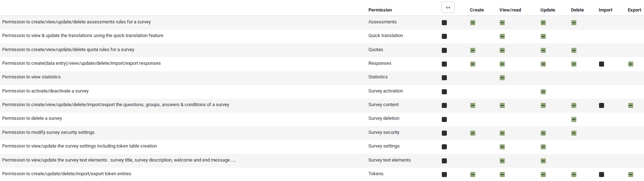Viewport: 644px width, 181px height.
Task: Toggle Update permission for Survey settings
Action: click(x=543, y=147)
